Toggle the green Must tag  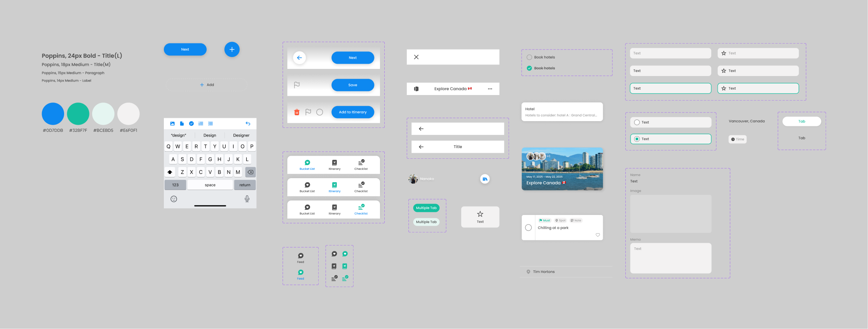[x=545, y=221]
